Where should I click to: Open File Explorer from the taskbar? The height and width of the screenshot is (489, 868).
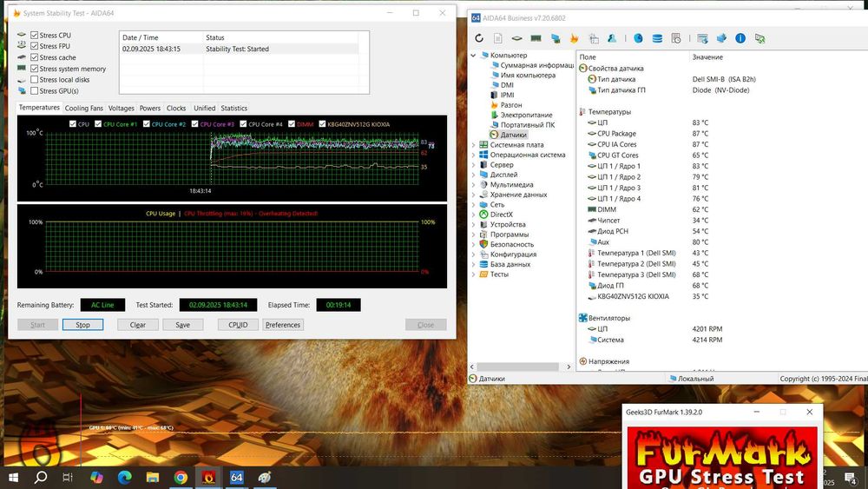(x=152, y=477)
